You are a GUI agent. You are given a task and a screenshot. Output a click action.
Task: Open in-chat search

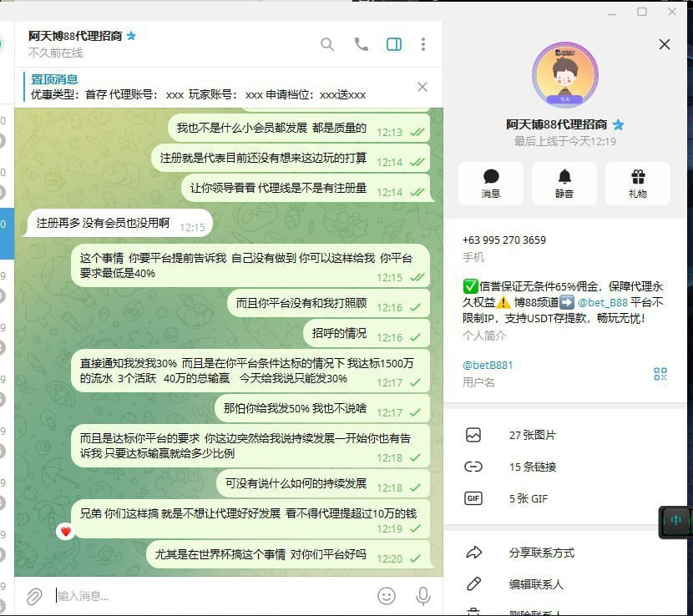(x=327, y=44)
